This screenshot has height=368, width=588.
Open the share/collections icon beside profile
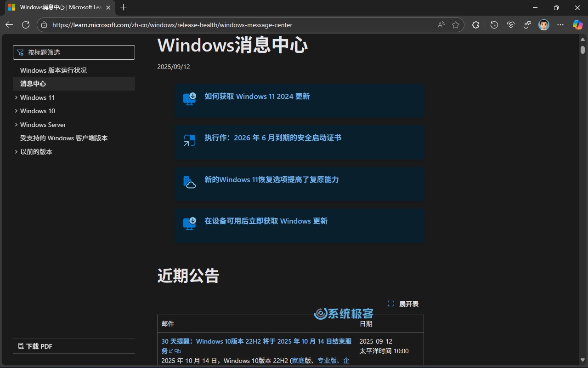pyautogui.click(x=527, y=25)
